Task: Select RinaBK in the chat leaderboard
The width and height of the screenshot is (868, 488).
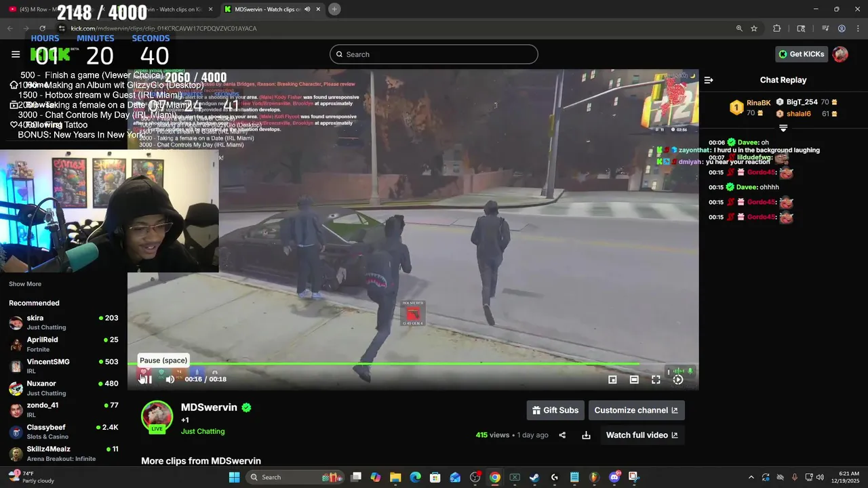Action: (758, 103)
